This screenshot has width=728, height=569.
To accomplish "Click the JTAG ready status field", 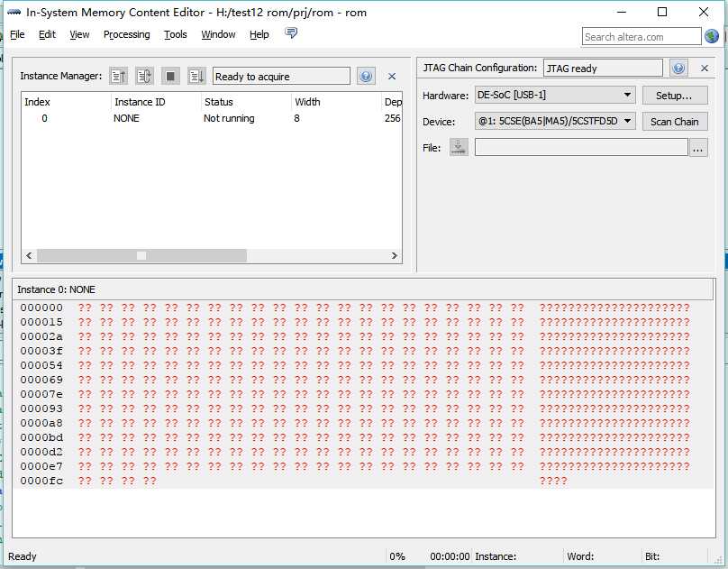I will point(603,69).
